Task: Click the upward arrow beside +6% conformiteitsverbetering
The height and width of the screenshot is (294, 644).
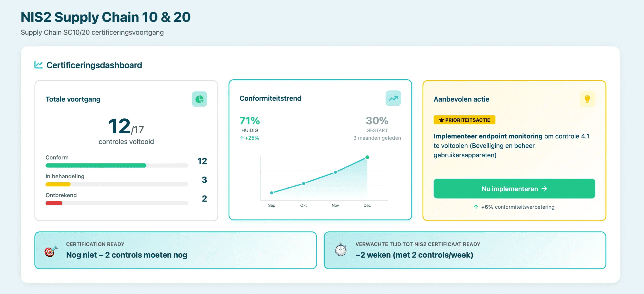Action: [476, 207]
